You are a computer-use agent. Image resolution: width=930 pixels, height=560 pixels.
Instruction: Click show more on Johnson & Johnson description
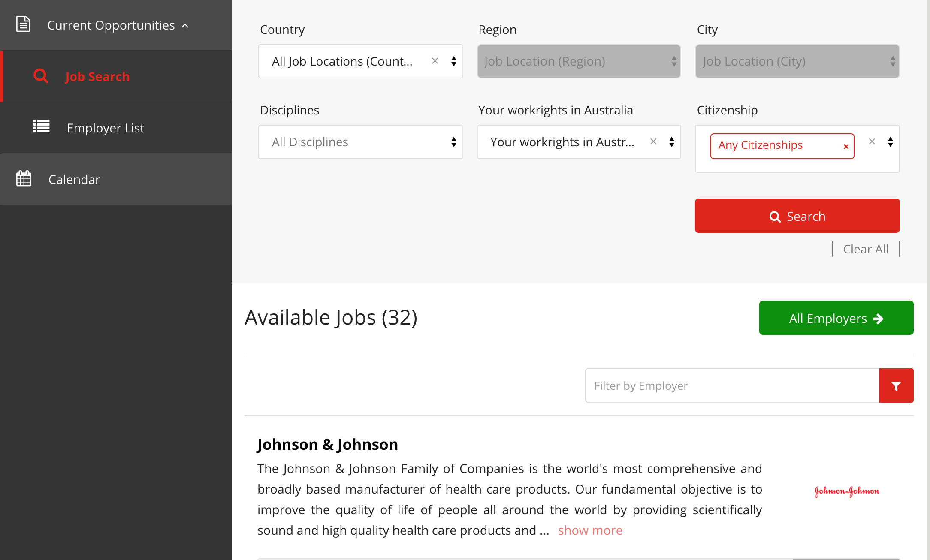click(590, 530)
